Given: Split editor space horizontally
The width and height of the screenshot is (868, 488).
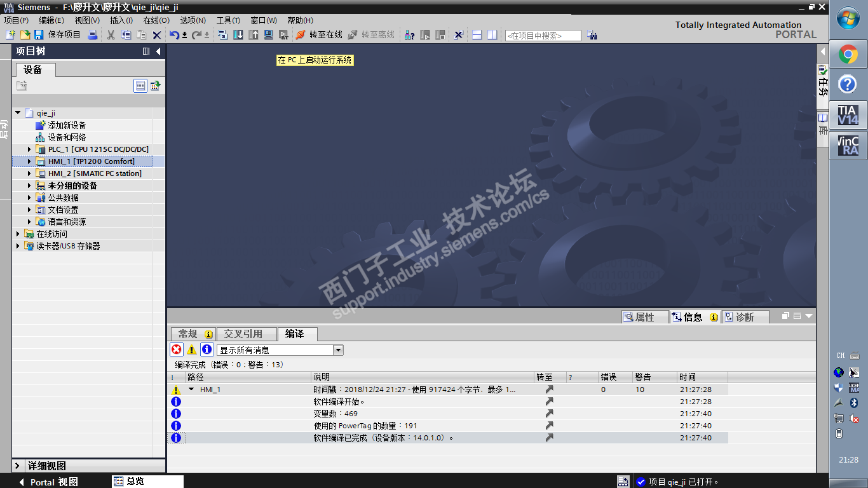Looking at the screenshot, I should [x=477, y=35].
